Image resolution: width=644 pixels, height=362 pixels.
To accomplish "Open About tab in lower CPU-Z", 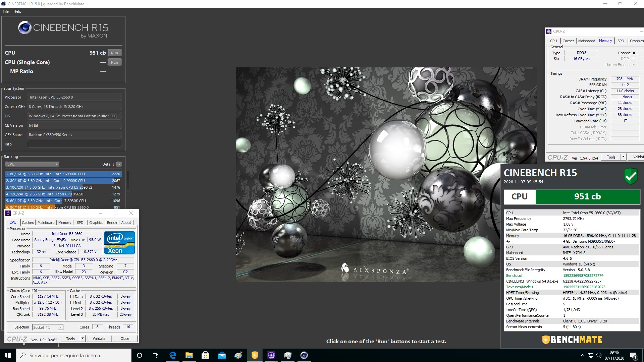I will [126, 223].
